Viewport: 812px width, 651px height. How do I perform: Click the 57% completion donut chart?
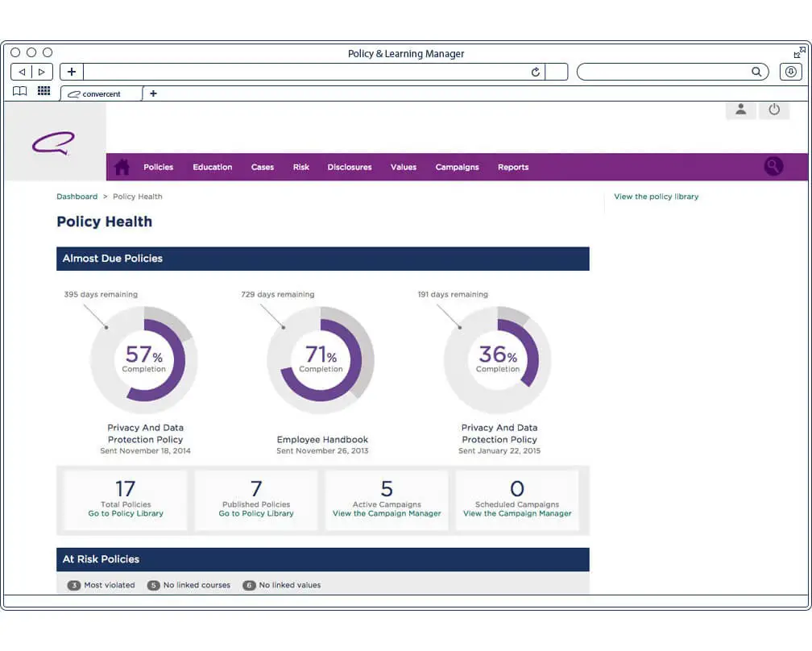(144, 359)
